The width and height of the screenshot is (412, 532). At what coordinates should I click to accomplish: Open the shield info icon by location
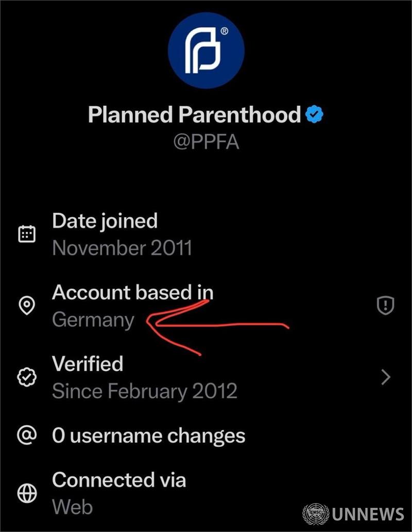tap(385, 306)
